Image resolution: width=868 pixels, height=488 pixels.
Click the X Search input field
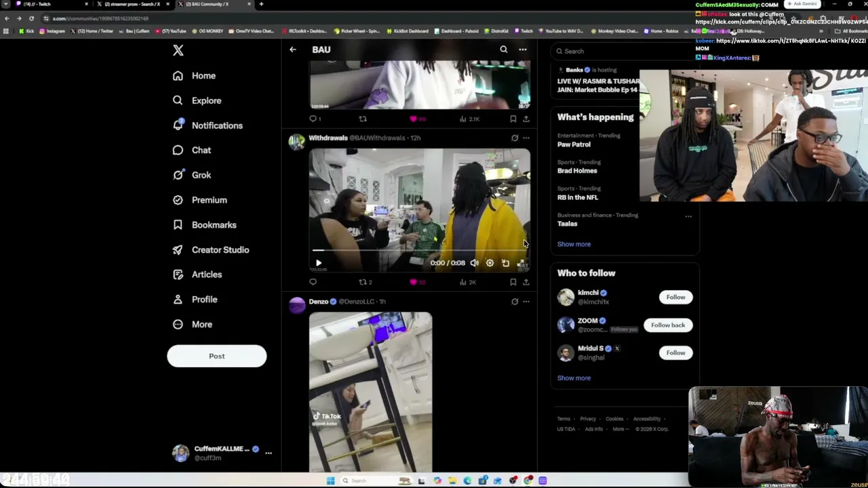(625, 51)
